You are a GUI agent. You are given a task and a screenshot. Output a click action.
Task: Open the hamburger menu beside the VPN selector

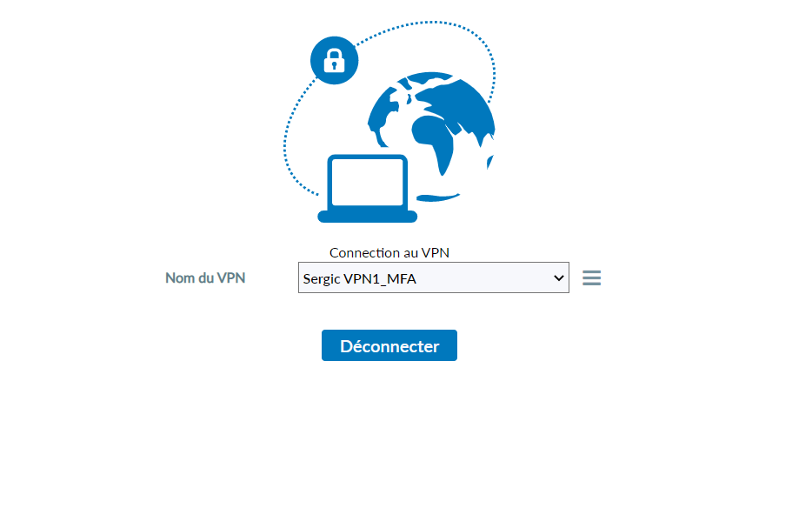pos(591,277)
